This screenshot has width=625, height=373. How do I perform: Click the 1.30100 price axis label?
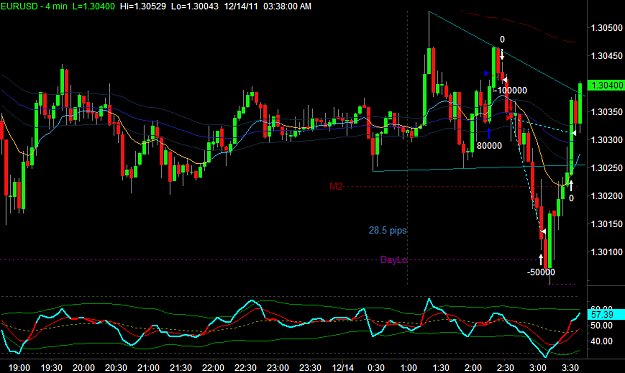(x=606, y=252)
